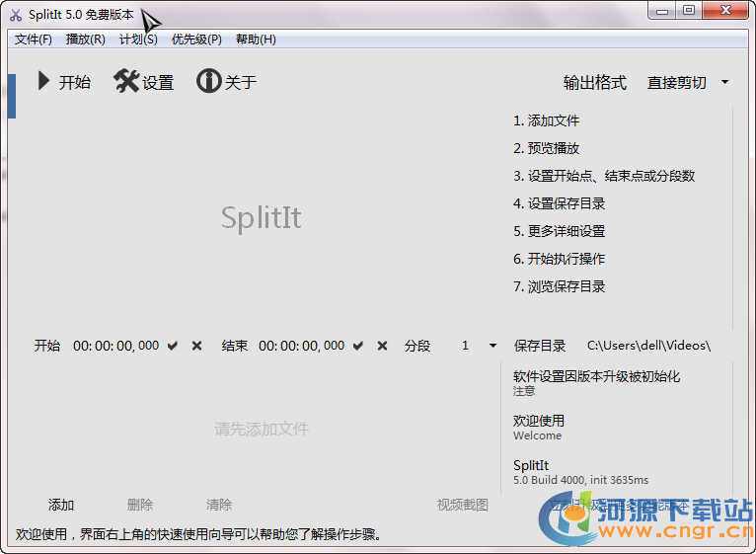Click the log entry 软件设置因版本升级被初始化
Viewport: 756px width, 554px height.
(597, 383)
